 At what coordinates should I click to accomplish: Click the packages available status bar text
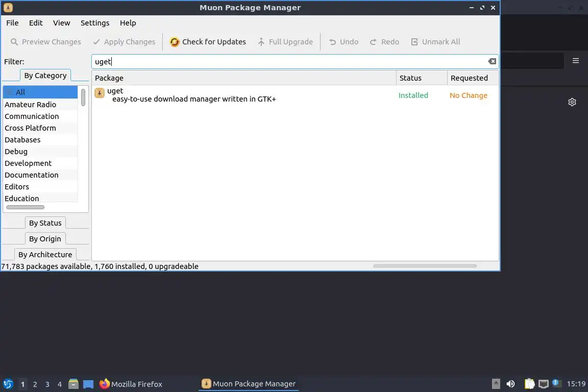pos(100,266)
